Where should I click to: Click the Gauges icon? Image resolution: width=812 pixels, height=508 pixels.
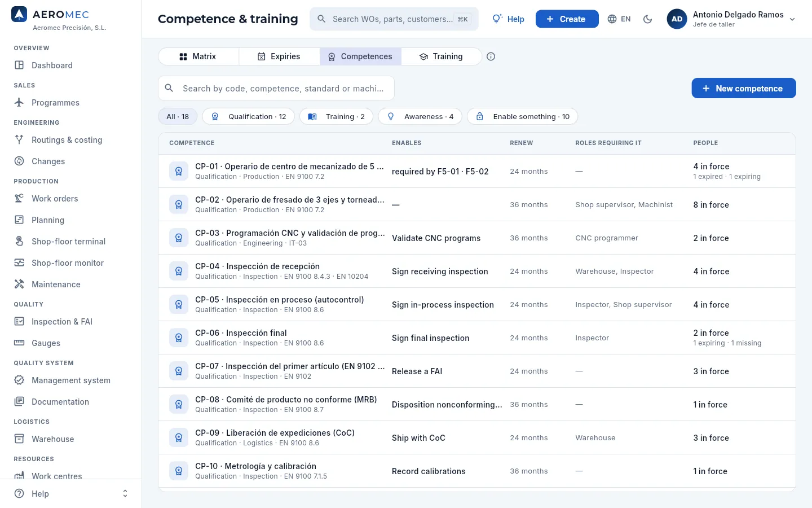coord(19,343)
